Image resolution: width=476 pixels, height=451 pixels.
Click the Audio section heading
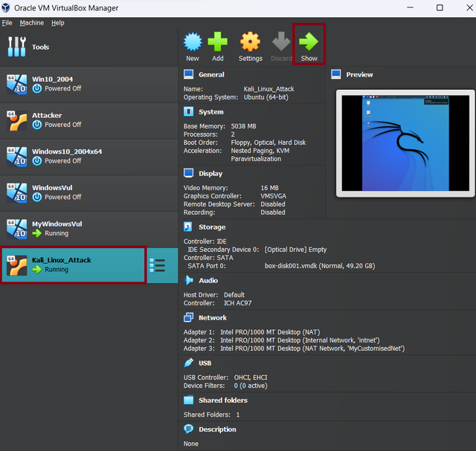point(208,281)
